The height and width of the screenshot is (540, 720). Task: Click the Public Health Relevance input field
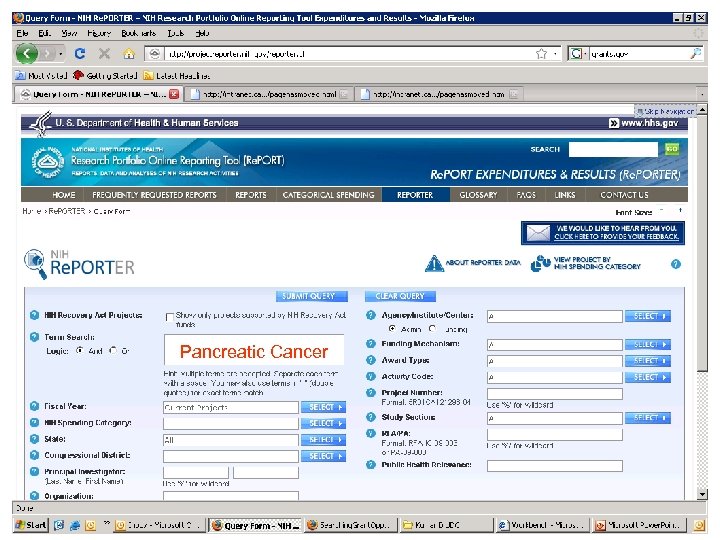(555, 466)
